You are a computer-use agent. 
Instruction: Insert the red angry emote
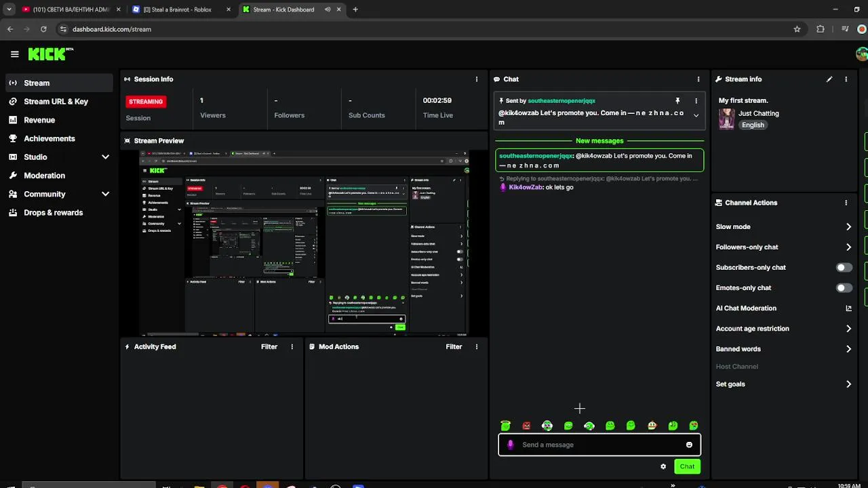pyautogui.click(x=526, y=426)
